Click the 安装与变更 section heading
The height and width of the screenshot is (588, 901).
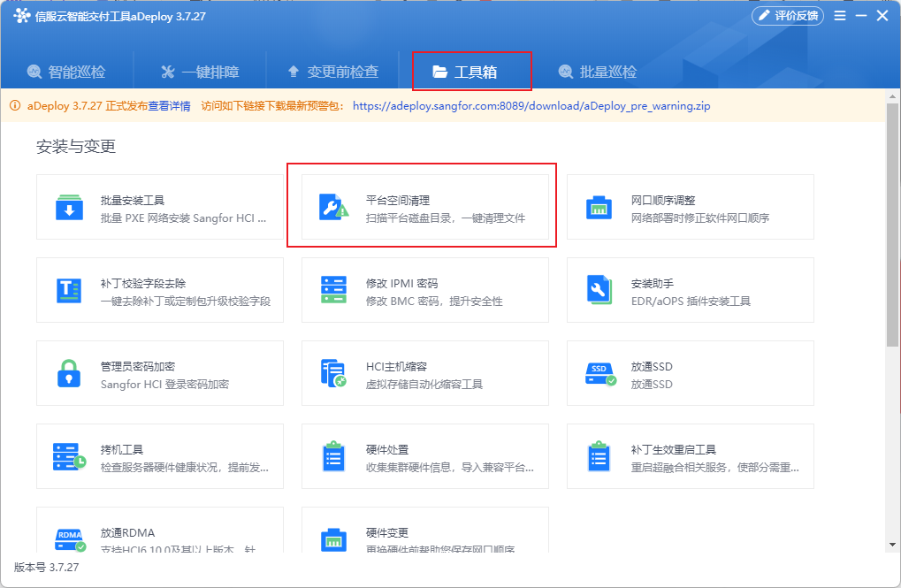(x=76, y=147)
